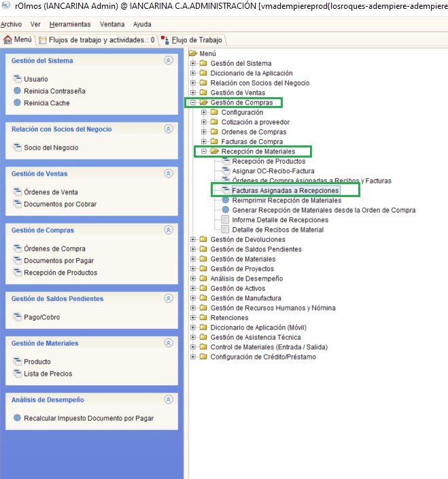Click the Detalle de Recibos de Material report icon
The width and height of the screenshot is (448, 479).
(225, 230)
